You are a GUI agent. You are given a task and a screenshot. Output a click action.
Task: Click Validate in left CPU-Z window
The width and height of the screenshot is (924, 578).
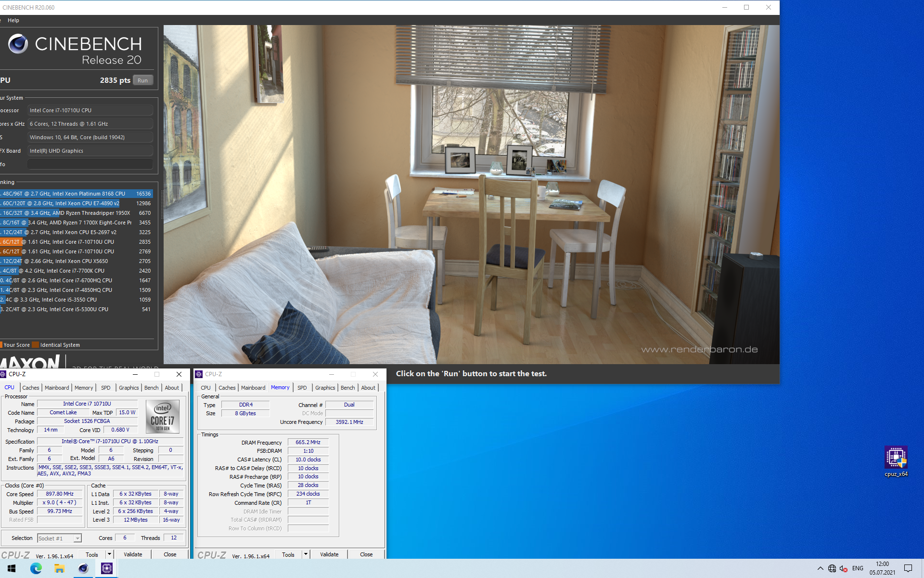(x=133, y=554)
